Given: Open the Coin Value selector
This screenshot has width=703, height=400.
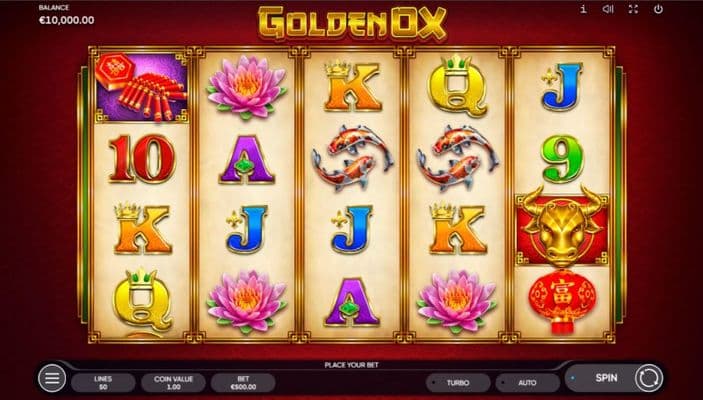Looking at the screenshot, I should point(173,383).
